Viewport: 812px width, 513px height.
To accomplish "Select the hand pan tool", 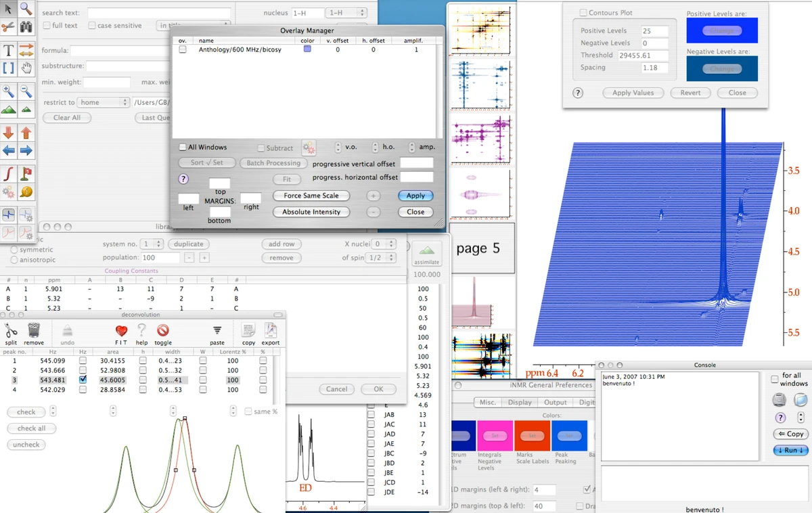I will (x=26, y=67).
